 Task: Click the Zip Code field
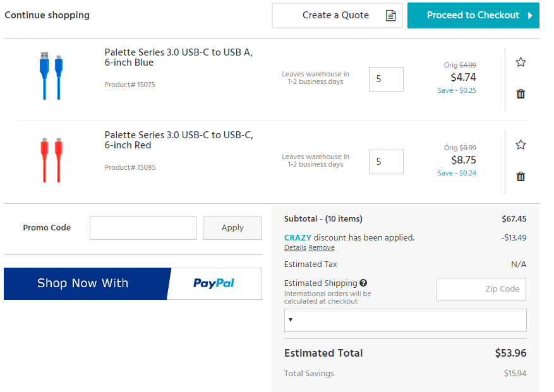(x=481, y=289)
